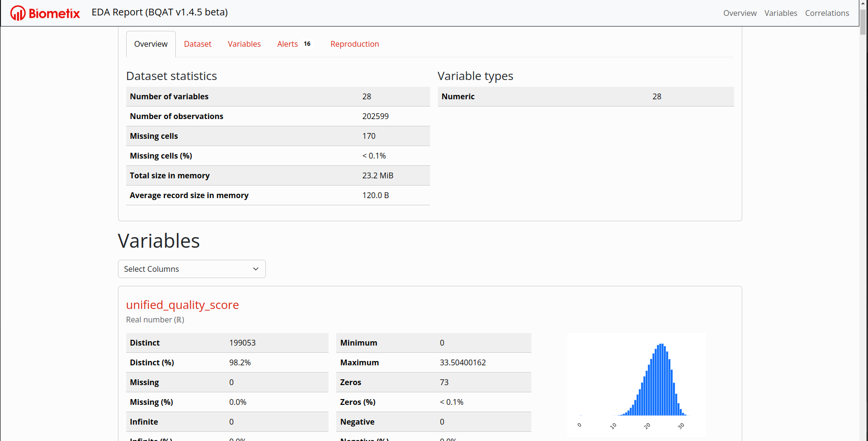Viewport: 868px width, 441px height.
Task: Click the EDA Report title text
Action: coord(159,12)
